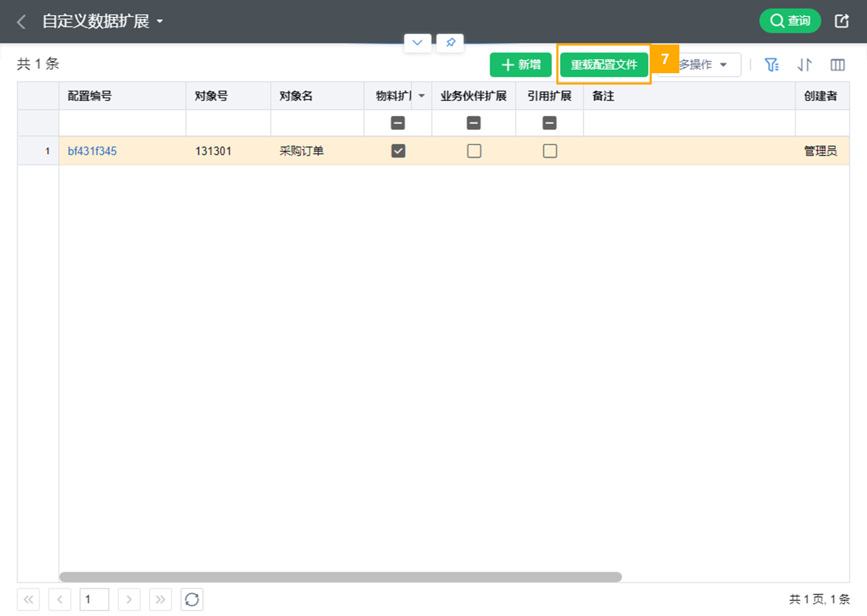Click the pin icon below header
This screenshot has width=867, height=616.
(450, 42)
